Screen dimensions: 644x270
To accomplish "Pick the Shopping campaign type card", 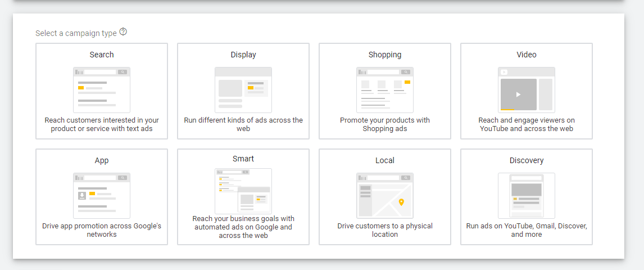I will 385,91.
